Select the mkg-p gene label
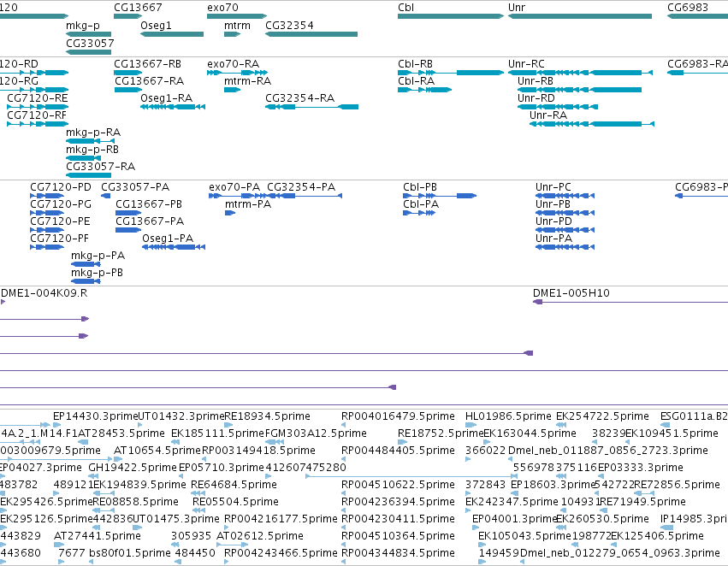This screenshot has height=566, width=728. (x=83, y=26)
